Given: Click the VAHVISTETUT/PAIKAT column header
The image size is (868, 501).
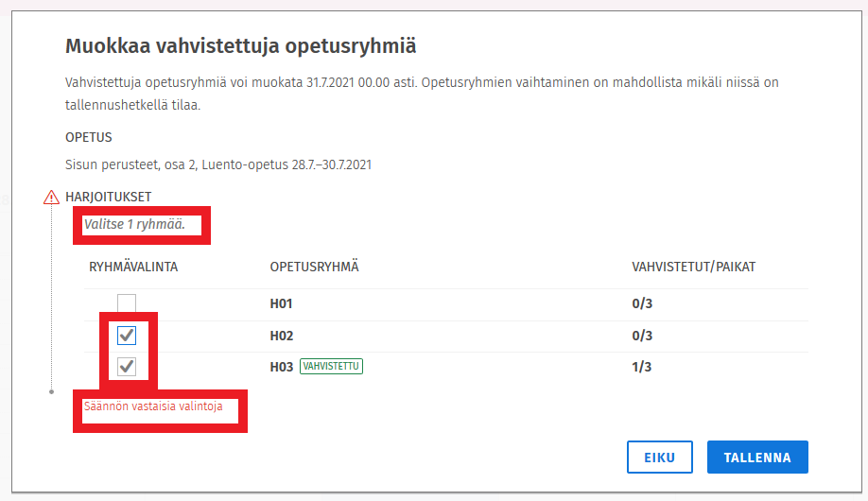Looking at the screenshot, I should click(693, 268).
